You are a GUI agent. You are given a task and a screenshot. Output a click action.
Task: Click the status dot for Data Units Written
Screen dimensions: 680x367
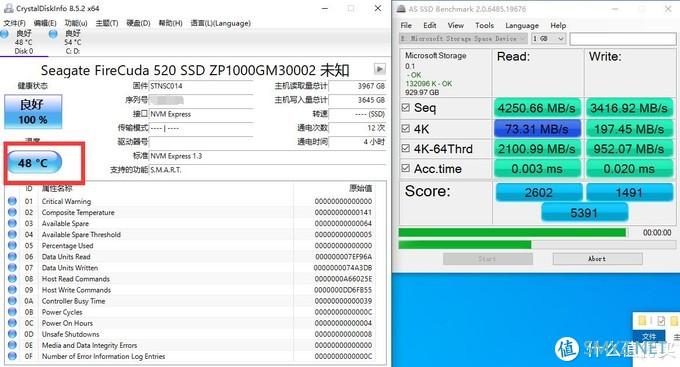12,267
